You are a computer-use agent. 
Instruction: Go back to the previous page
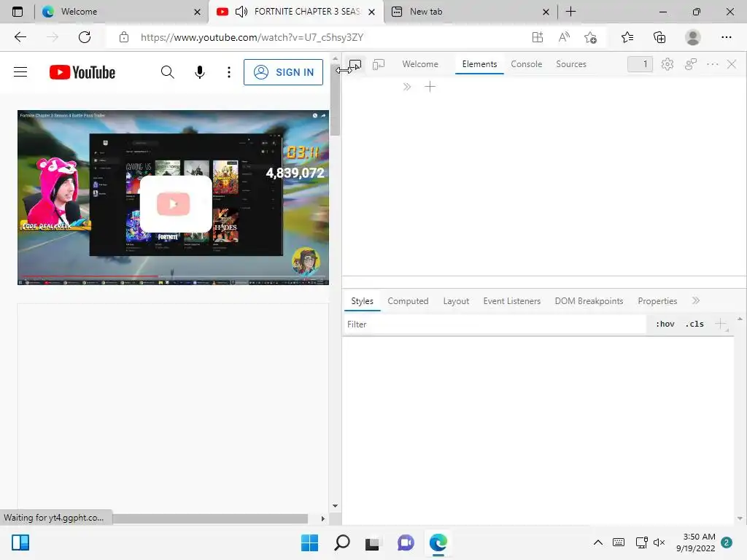point(20,37)
